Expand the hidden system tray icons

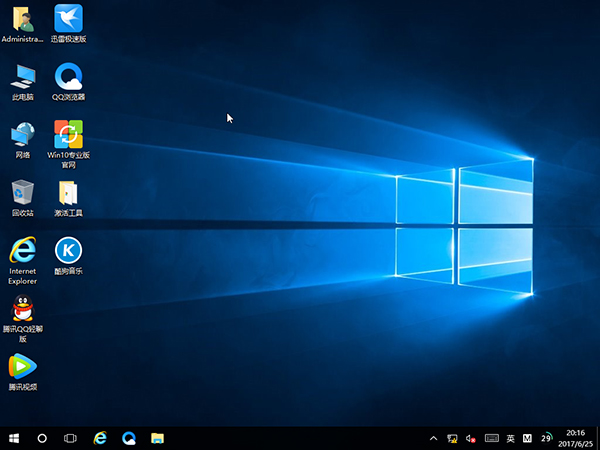tap(433, 438)
